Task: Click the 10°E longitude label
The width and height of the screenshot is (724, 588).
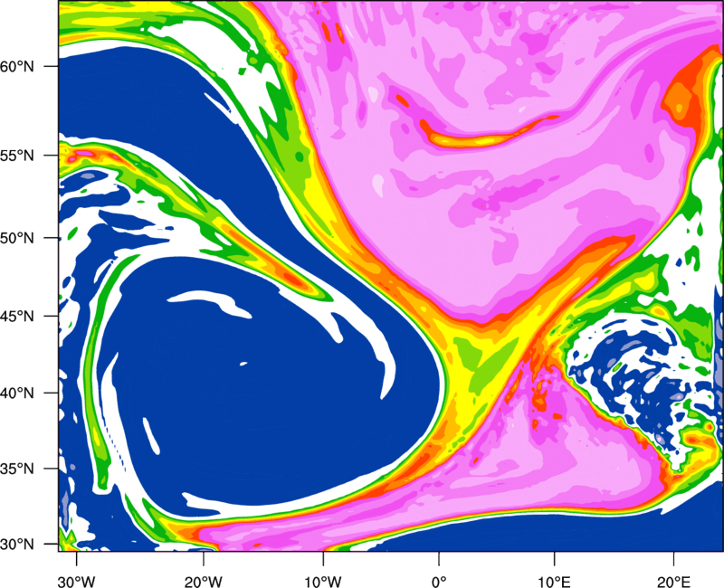Action: (554, 582)
